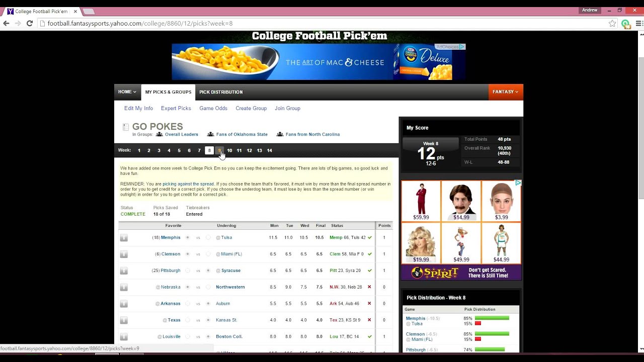Image resolution: width=644 pixels, height=362 pixels.
Task: Click Join Group link
Action: (x=287, y=108)
